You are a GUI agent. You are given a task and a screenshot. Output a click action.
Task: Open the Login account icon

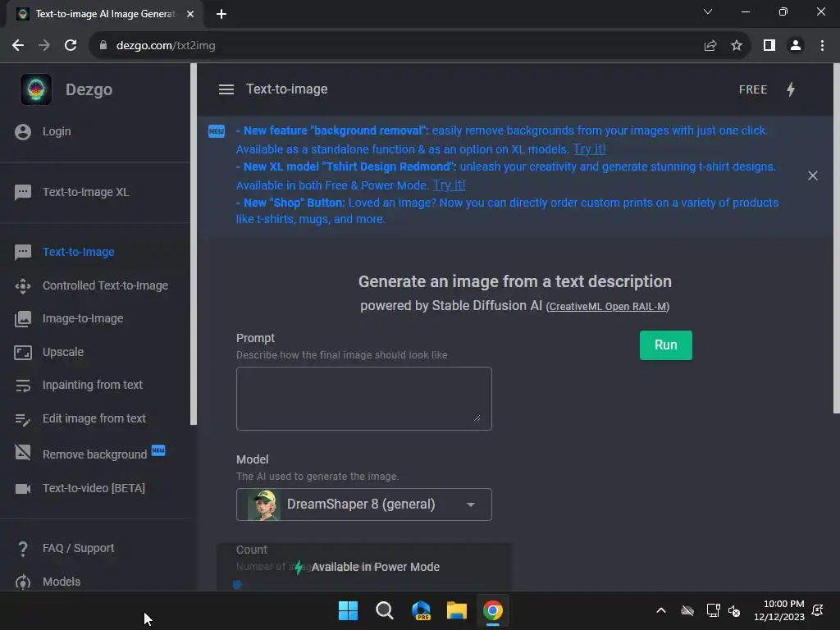[x=23, y=132]
